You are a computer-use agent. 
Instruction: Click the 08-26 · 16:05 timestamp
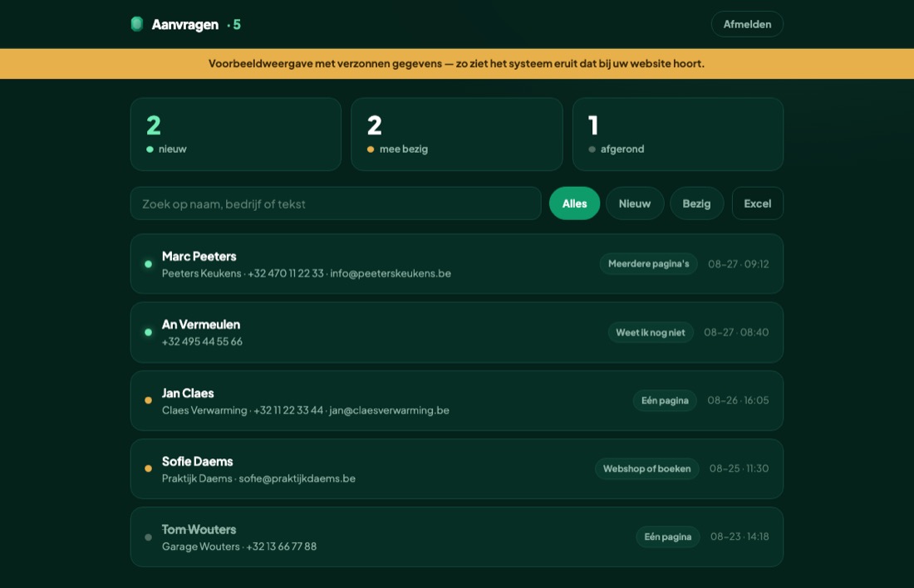tap(738, 400)
